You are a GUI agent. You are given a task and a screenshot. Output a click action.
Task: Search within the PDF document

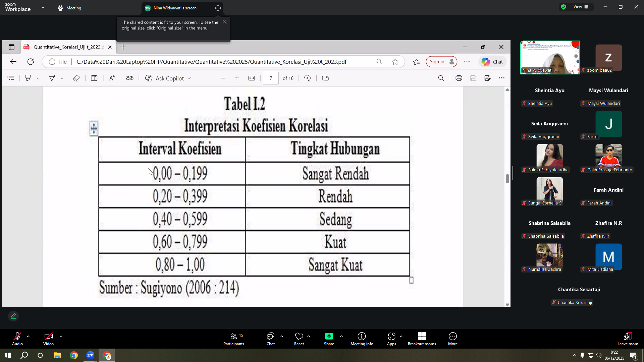coord(441,78)
